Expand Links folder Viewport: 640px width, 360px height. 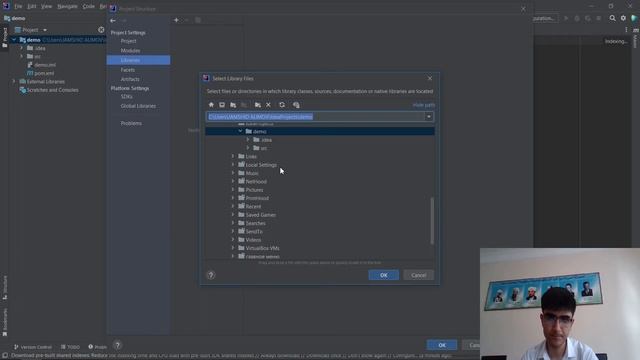tap(233, 156)
